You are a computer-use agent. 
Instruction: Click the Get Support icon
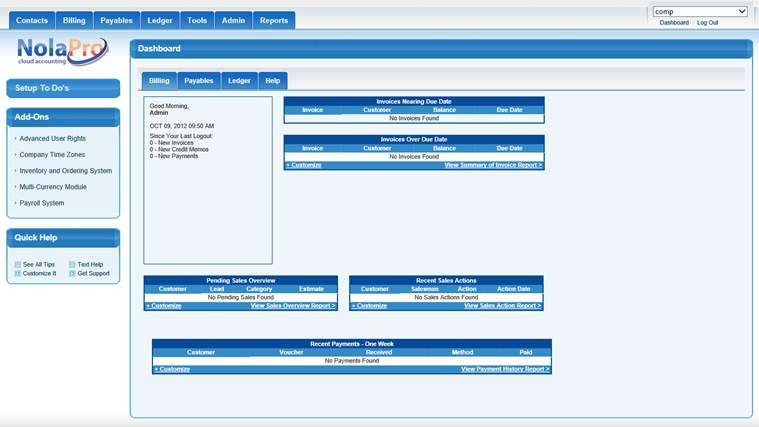tap(72, 273)
